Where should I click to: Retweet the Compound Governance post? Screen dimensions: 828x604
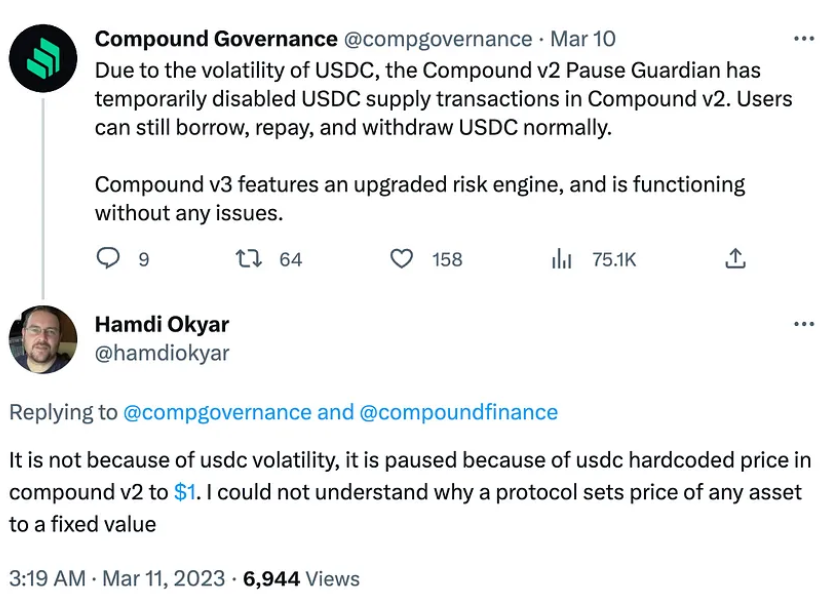(248, 259)
